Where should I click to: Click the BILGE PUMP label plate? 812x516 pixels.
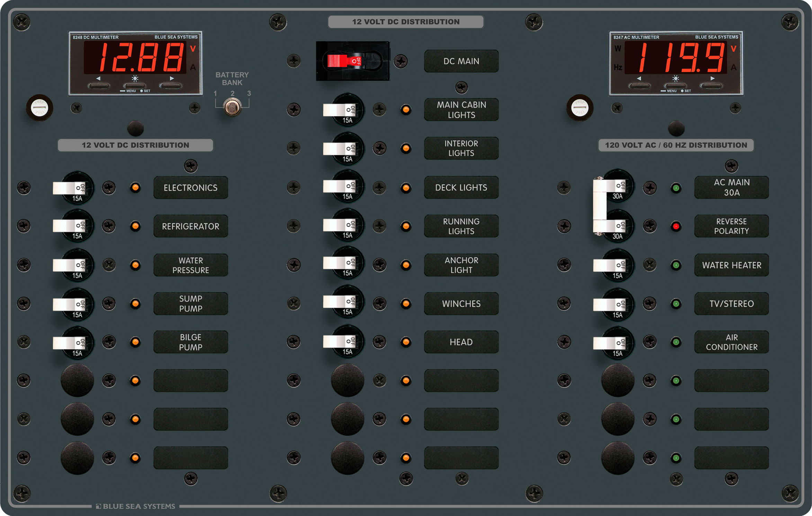[x=191, y=342]
